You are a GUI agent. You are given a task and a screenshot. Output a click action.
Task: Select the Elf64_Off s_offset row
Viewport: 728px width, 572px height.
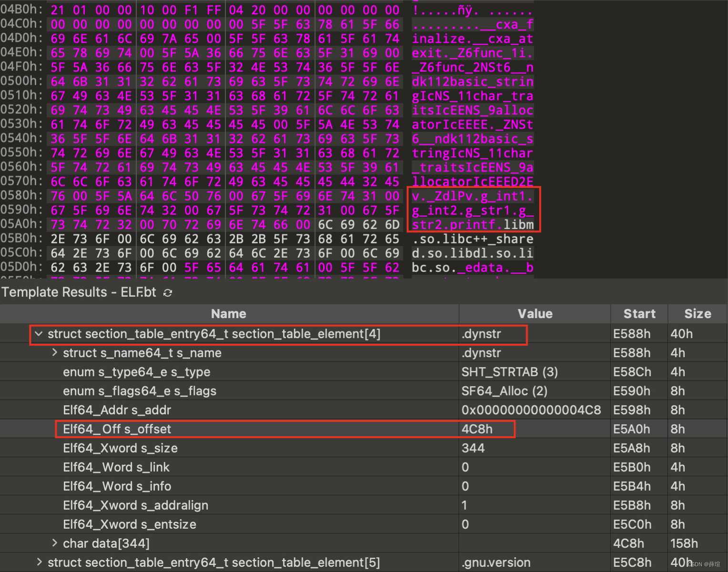364,429
